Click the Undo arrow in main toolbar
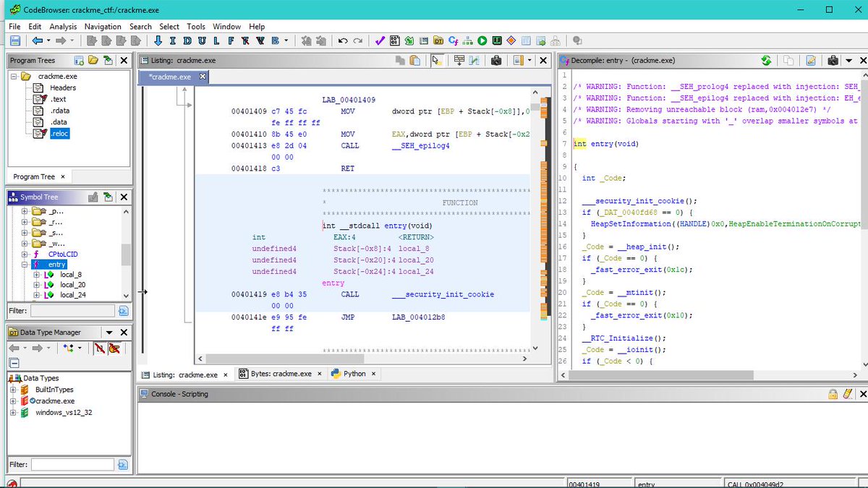Image resolution: width=868 pixels, height=488 pixels. (342, 40)
